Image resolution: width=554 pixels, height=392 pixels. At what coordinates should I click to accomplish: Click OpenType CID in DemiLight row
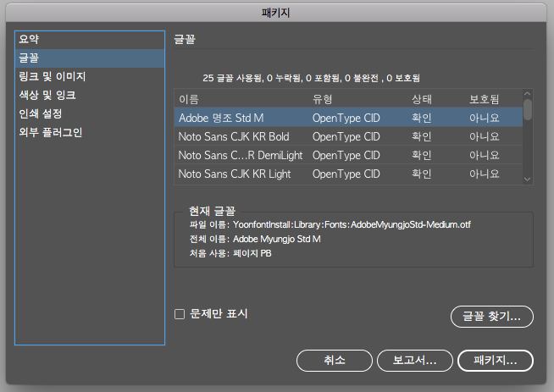(346, 156)
